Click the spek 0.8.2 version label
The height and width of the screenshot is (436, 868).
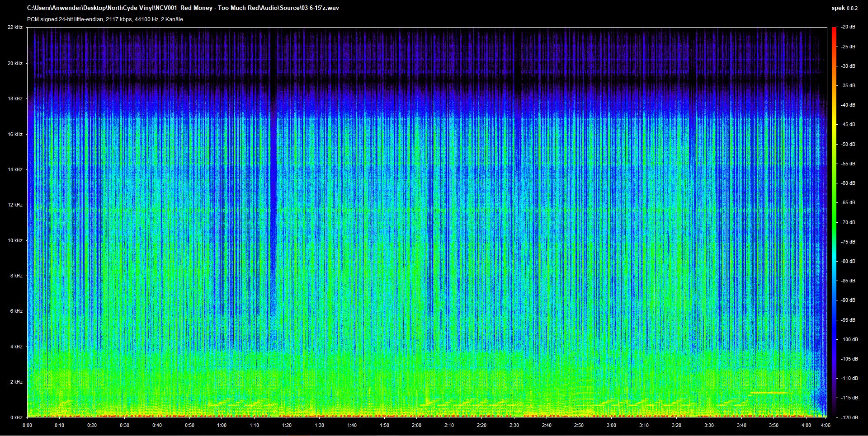coord(844,8)
